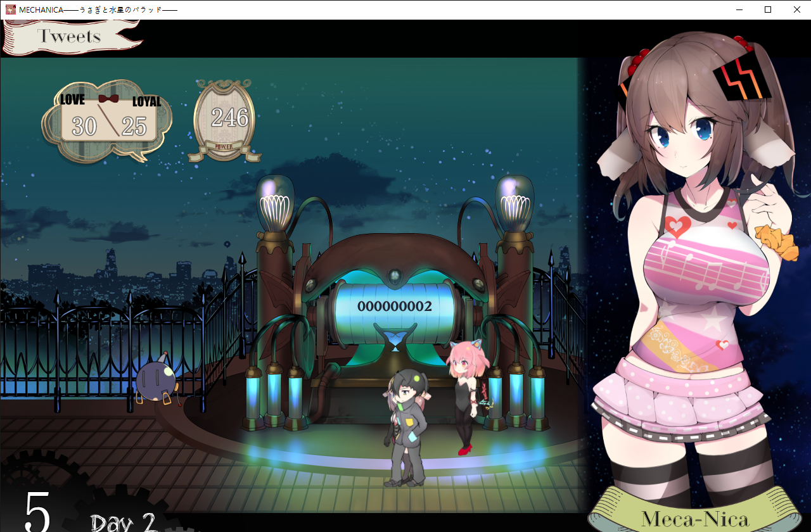Click the Meca-Nica character portrait

tap(697, 266)
